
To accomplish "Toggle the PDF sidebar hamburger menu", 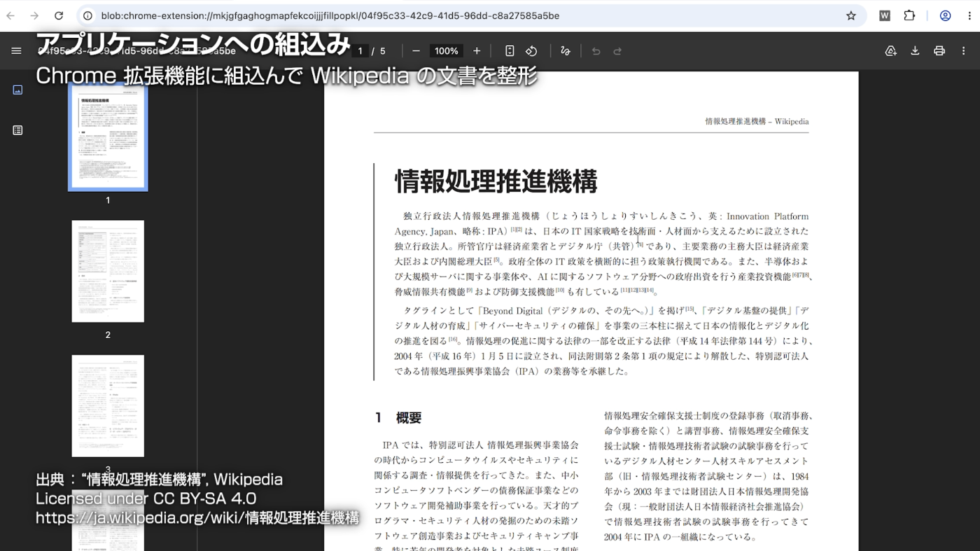I will tap(16, 51).
